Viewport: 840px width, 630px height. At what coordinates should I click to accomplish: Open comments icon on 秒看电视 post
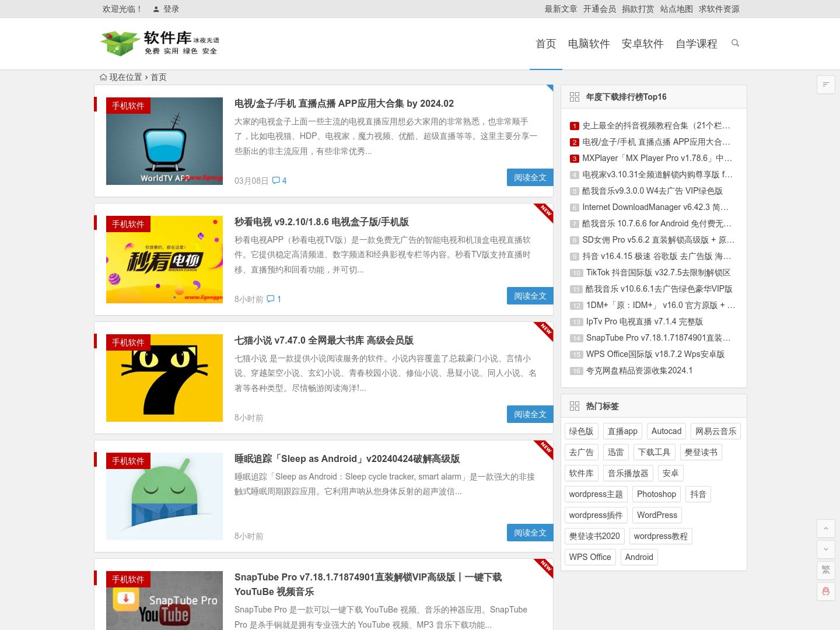tap(271, 299)
